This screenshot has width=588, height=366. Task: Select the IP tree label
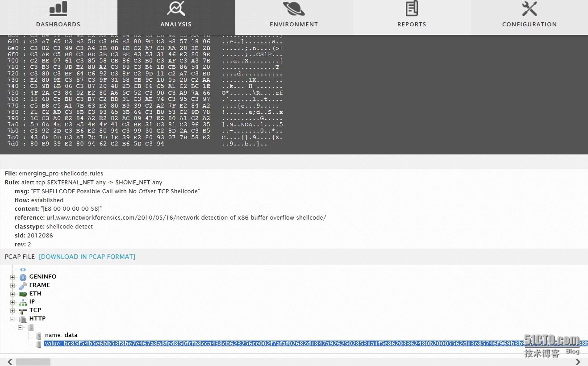pyautogui.click(x=32, y=302)
